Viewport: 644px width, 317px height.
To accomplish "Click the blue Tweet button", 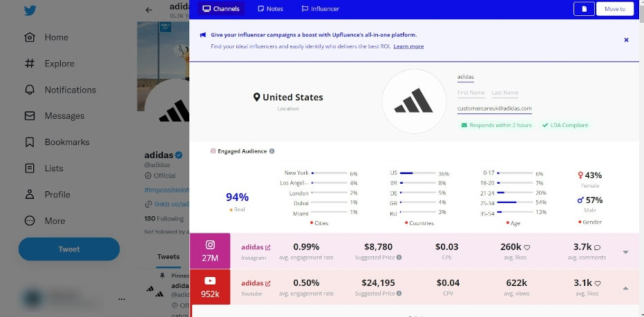I will point(69,249).
